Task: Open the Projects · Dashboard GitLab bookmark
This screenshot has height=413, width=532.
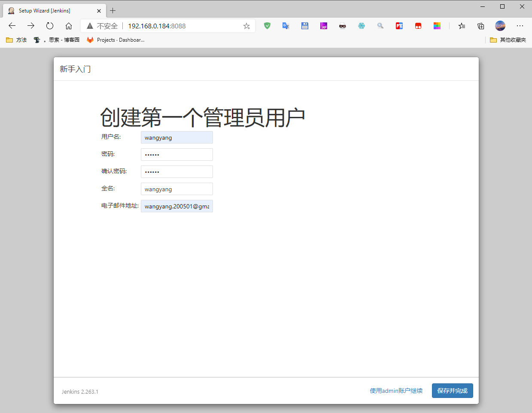Action: (116, 40)
